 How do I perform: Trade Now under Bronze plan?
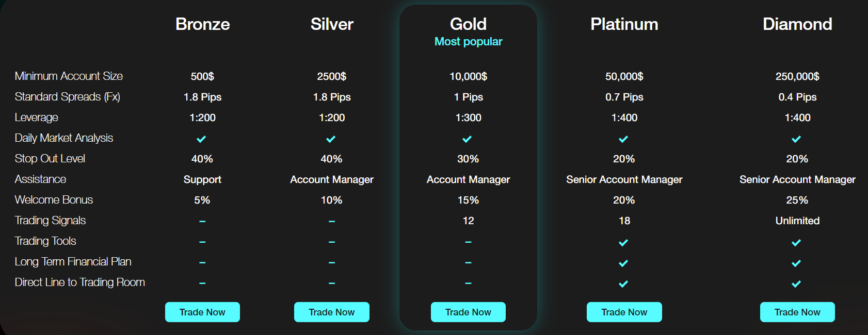202,312
